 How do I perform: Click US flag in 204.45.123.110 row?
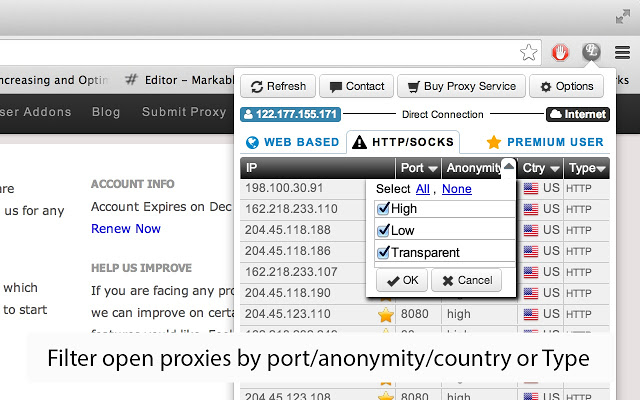[531, 314]
